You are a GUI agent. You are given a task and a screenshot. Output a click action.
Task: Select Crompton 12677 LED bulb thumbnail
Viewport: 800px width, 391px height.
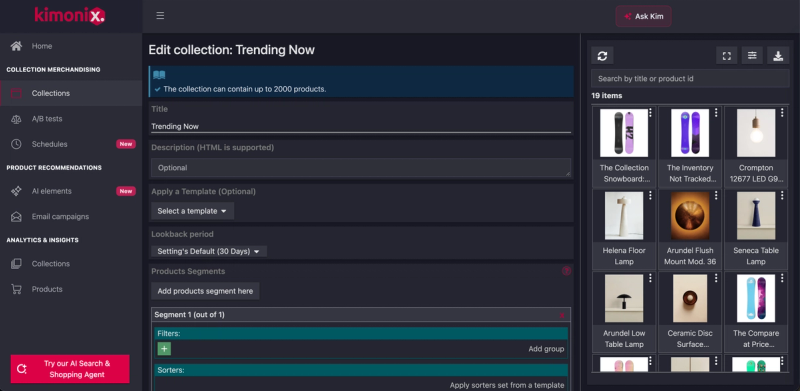point(756,133)
